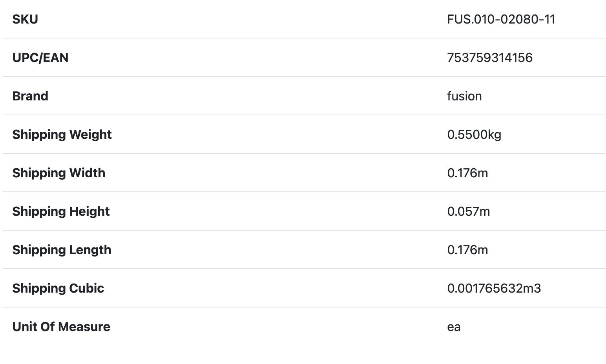The image size is (606, 364).
Task: Click the Shipping Weight label
Action: (x=62, y=135)
